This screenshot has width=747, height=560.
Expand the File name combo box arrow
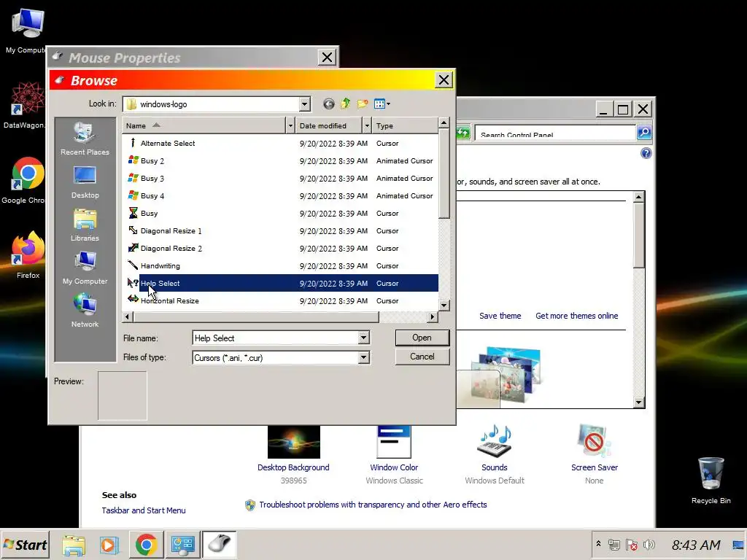(363, 338)
